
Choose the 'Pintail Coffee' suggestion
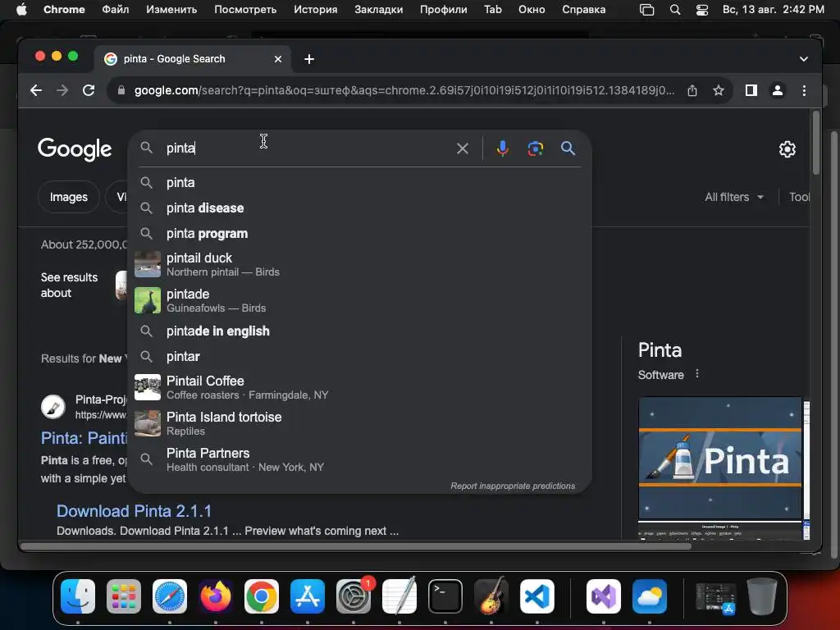pyautogui.click(x=359, y=387)
